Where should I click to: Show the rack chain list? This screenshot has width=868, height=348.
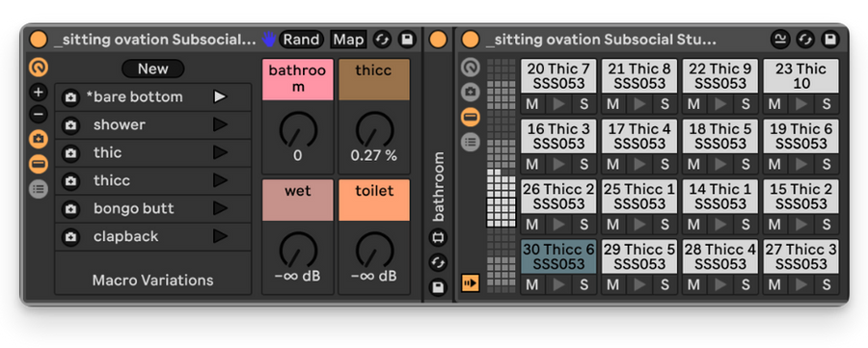click(39, 189)
